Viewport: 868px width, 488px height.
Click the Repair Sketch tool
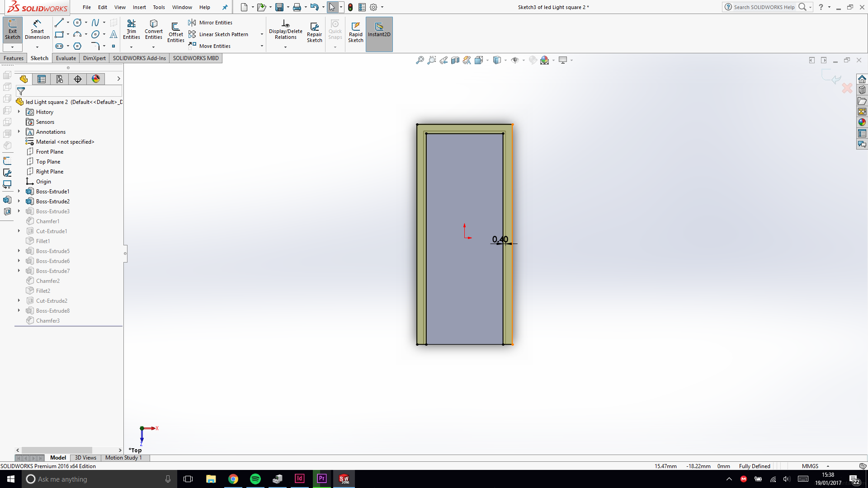[x=315, y=33]
